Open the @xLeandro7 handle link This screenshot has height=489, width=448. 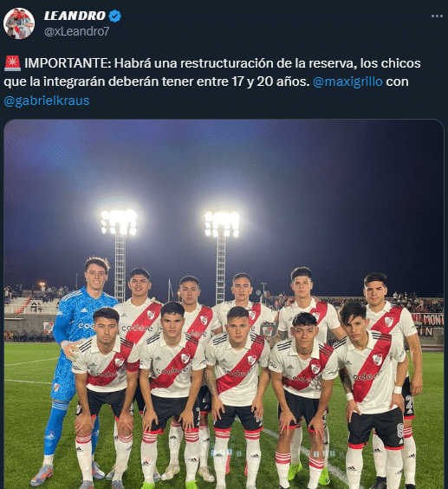pyautogui.click(x=77, y=31)
